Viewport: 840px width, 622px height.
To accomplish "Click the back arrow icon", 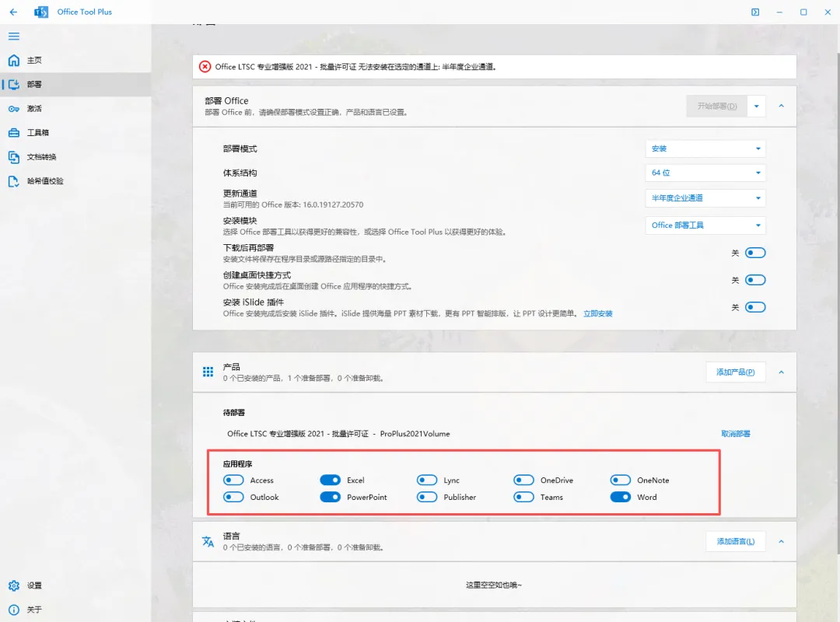I will click(13, 12).
